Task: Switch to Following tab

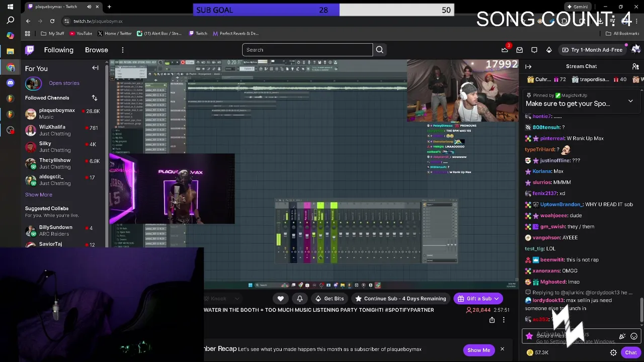Action: pyautogui.click(x=58, y=50)
